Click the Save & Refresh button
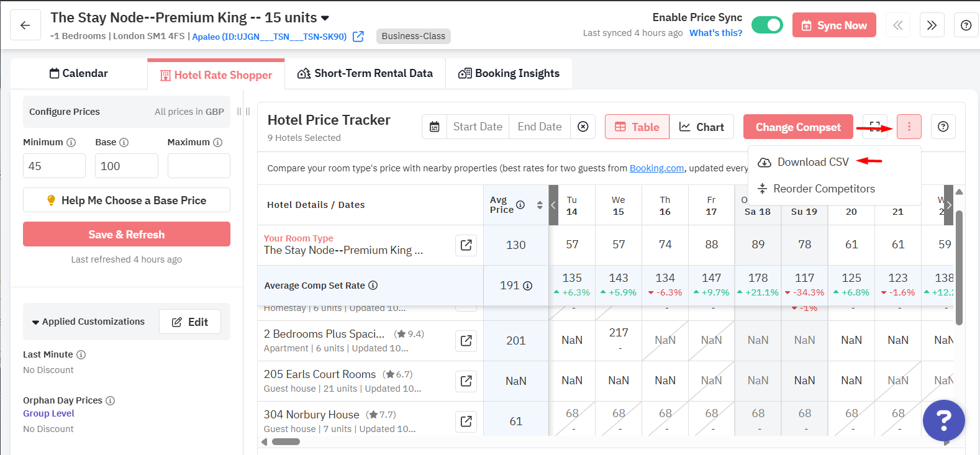 coord(127,234)
